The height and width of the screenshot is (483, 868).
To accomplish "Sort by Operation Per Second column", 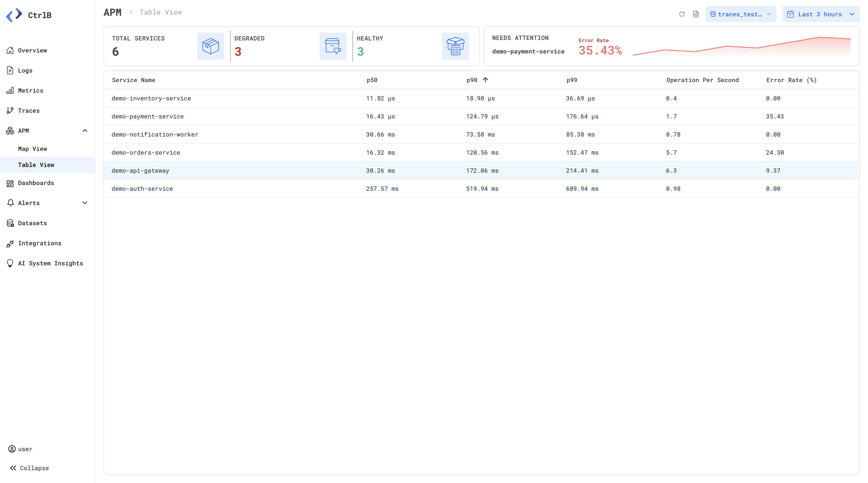I will click(702, 80).
